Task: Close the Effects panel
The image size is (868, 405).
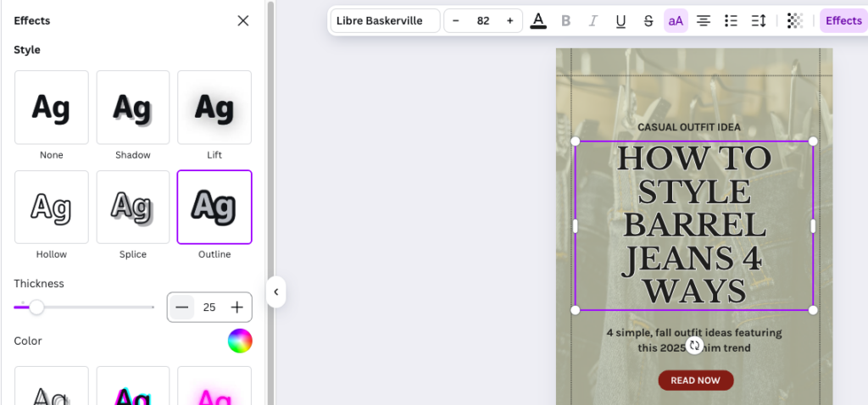Action: [243, 21]
